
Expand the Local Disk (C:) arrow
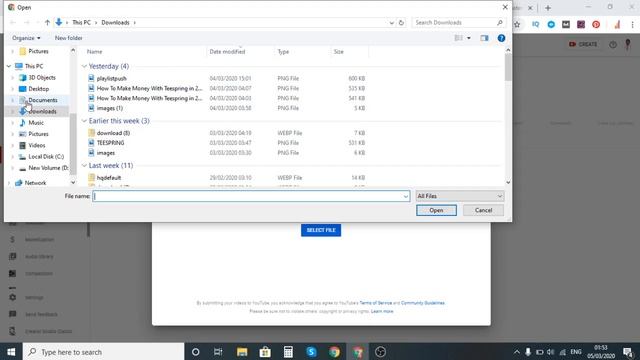(13, 157)
